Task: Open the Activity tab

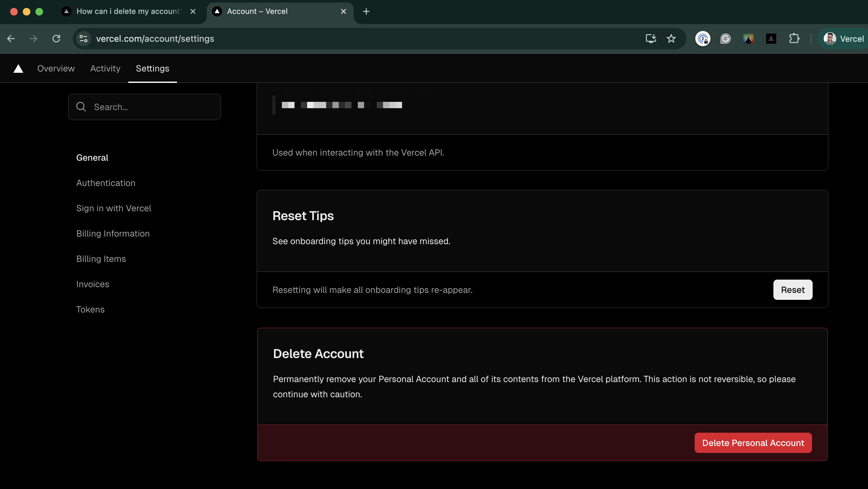Action: tap(105, 68)
